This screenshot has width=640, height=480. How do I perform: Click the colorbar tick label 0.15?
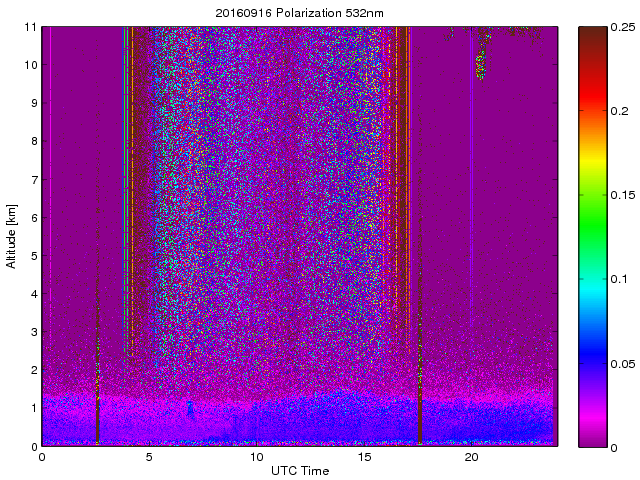coord(621,195)
